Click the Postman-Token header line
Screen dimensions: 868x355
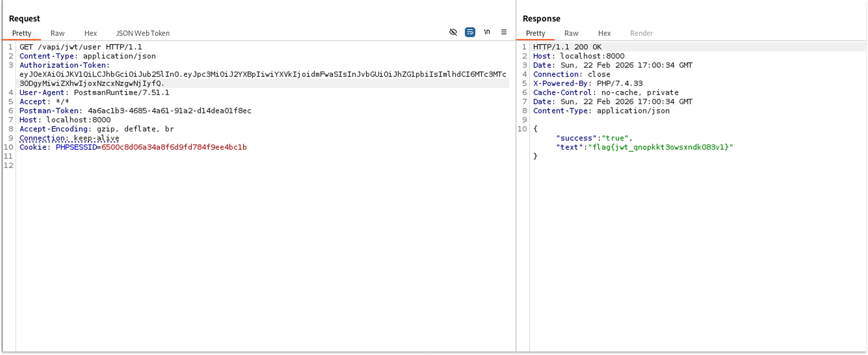pos(135,111)
